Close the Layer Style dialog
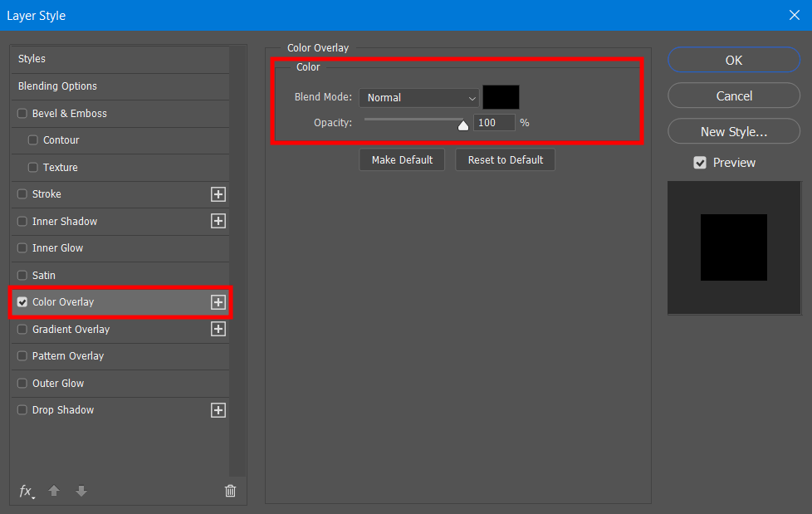 click(795, 15)
